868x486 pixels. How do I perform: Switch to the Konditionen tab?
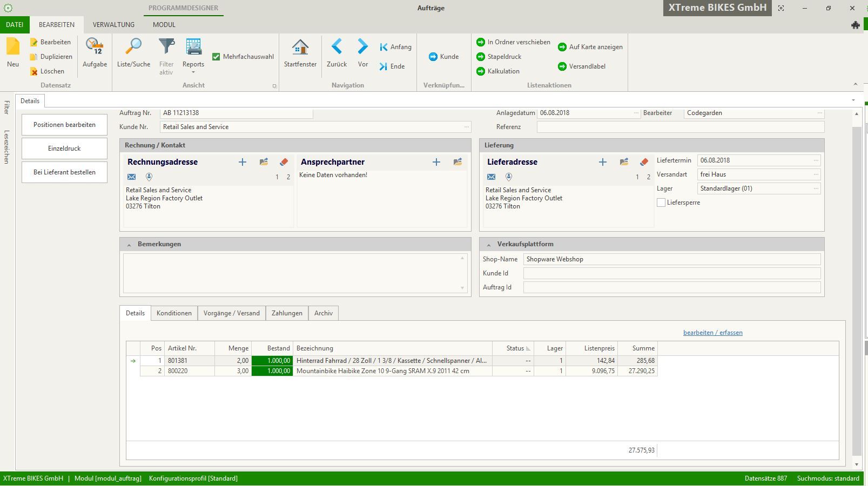(x=174, y=313)
